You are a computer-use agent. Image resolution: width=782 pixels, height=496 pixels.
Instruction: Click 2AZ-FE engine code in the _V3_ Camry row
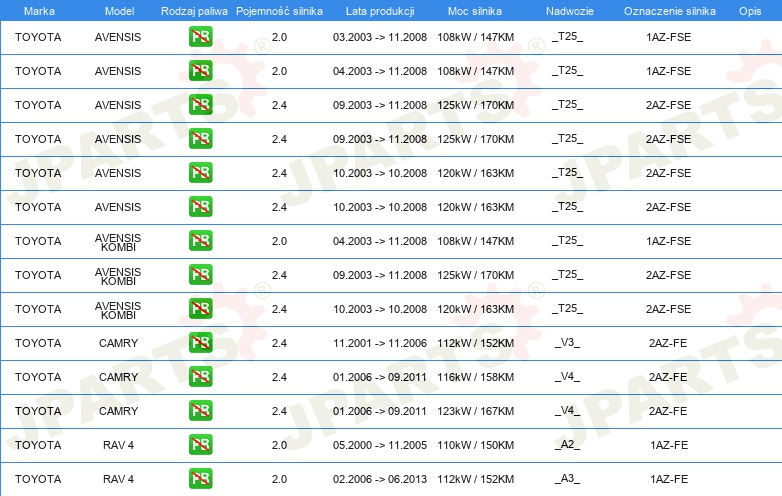668,343
